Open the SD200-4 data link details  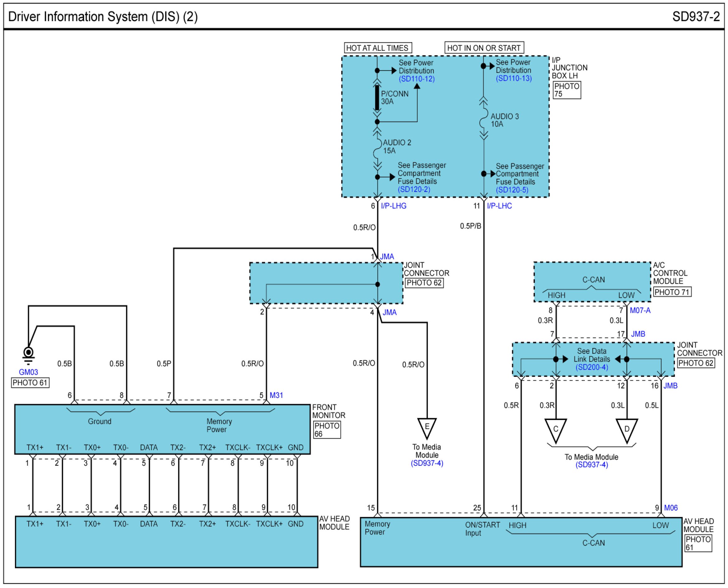click(x=591, y=367)
